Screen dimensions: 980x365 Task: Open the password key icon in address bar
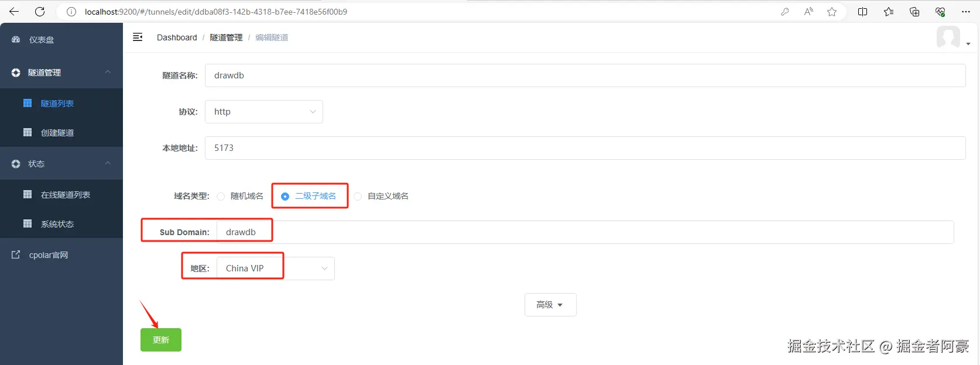point(785,12)
